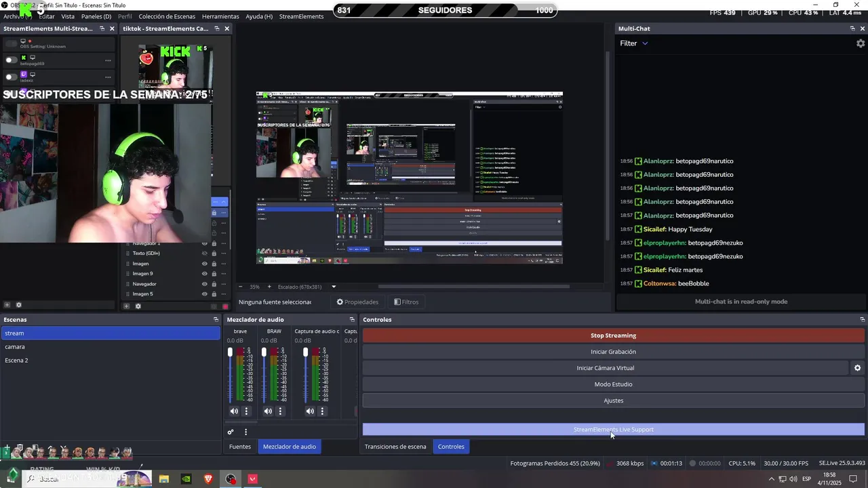
Task: Add output in Multi-Stream panel bottom plus
Action: click(x=7, y=305)
